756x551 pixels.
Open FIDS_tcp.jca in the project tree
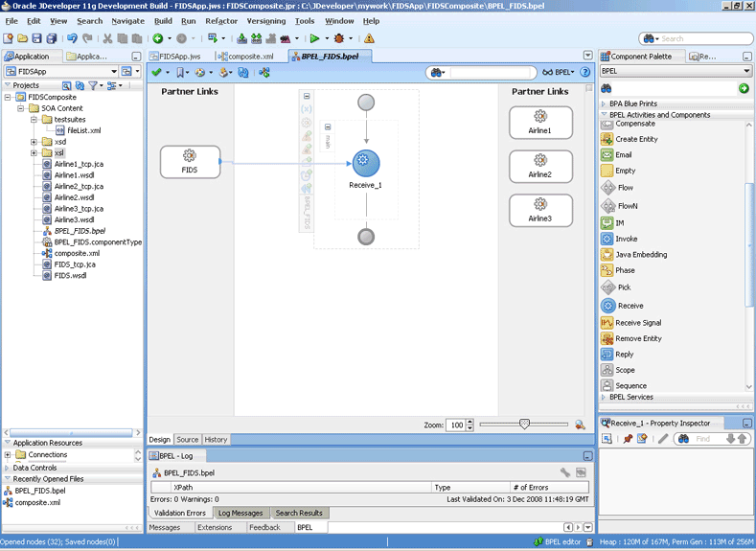point(74,264)
